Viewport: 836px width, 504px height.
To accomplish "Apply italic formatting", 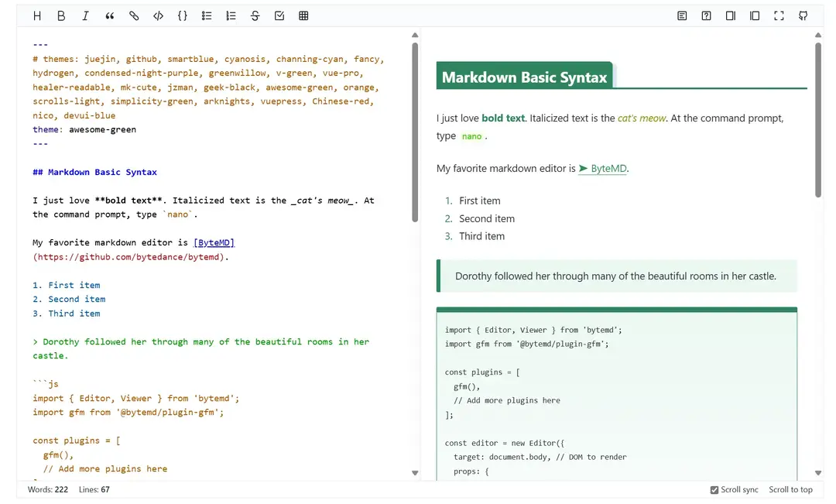I will coord(85,15).
